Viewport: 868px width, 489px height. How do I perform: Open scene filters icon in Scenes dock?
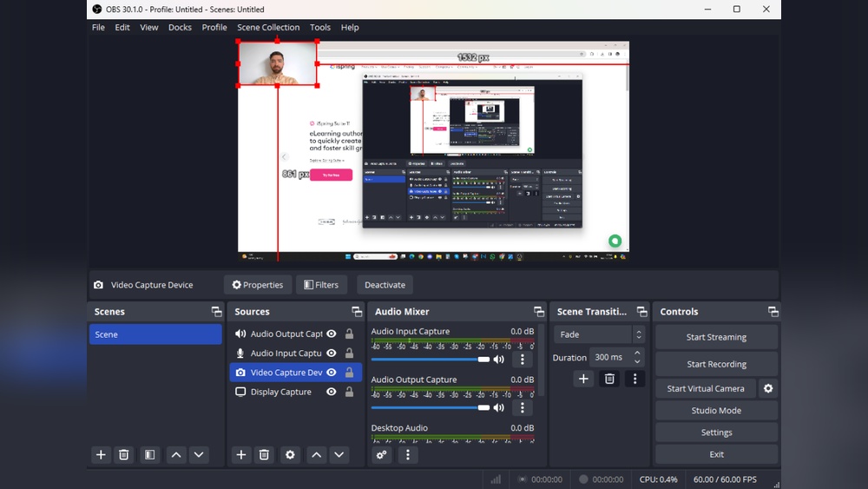(x=149, y=454)
